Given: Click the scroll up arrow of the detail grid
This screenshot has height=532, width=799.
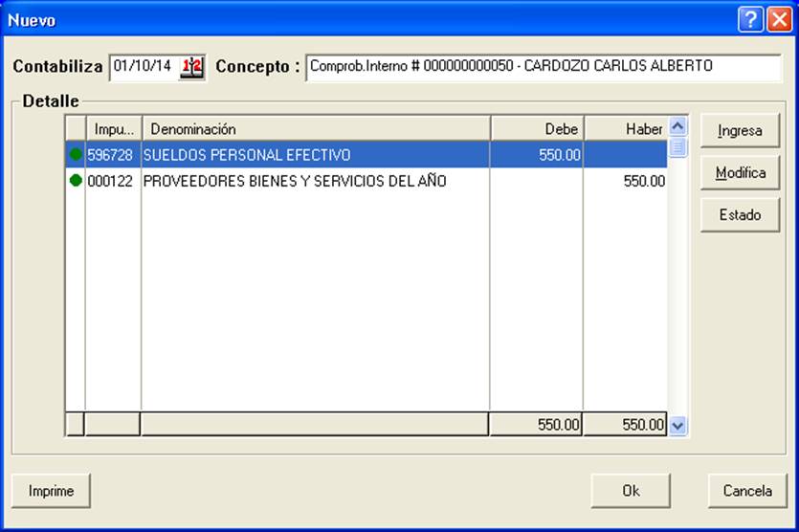Looking at the screenshot, I should click(x=677, y=126).
